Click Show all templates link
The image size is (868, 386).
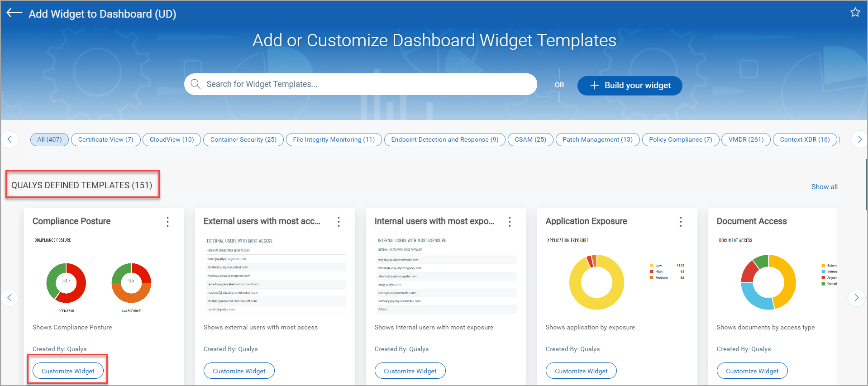point(824,187)
